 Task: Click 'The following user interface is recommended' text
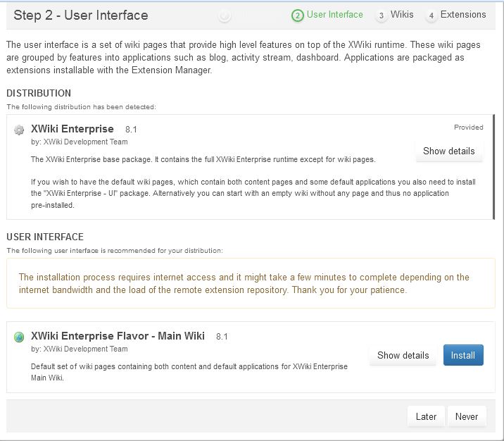[115, 251]
